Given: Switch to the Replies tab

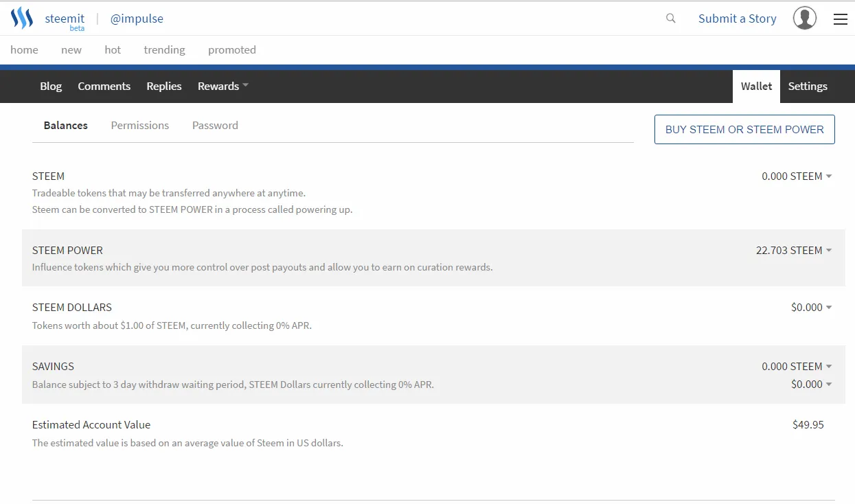Looking at the screenshot, I should pyautogui.click(x=164, y=86).
